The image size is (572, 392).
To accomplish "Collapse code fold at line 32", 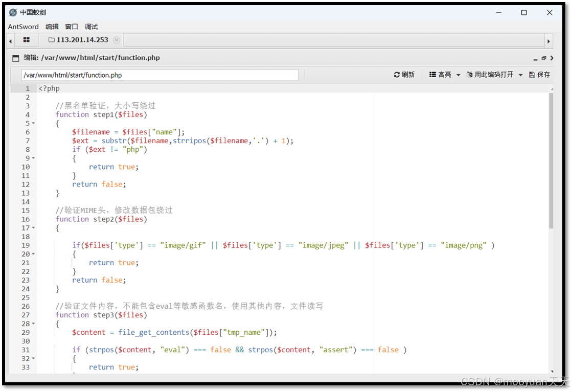I will coord(34,358).
